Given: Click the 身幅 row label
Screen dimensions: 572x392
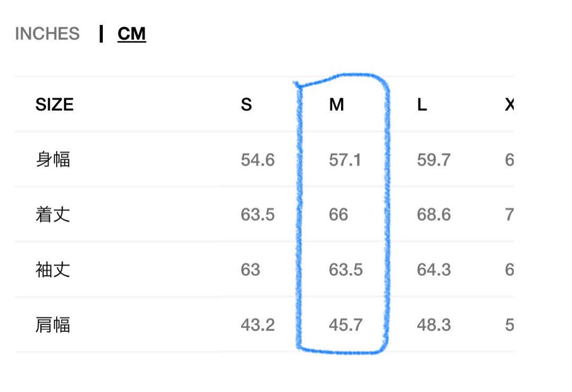Looking at the screenshot, I should (53, 160).
